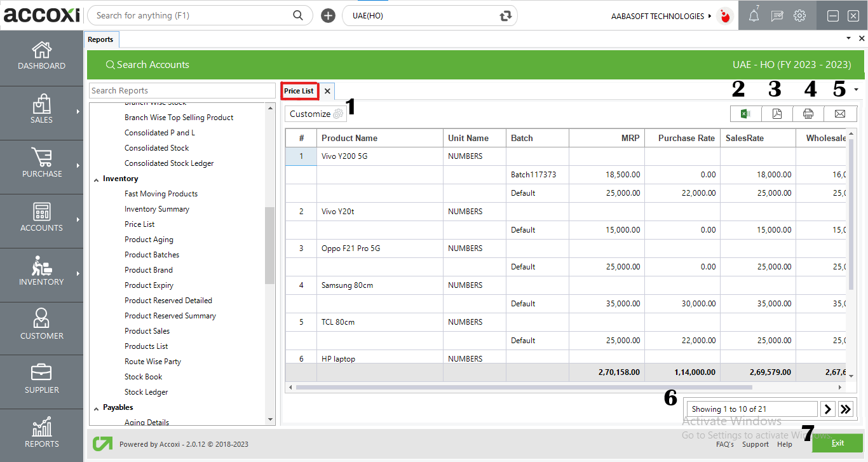Switch to the Price List tab
The image size is (868, 462).
[299, 91]
